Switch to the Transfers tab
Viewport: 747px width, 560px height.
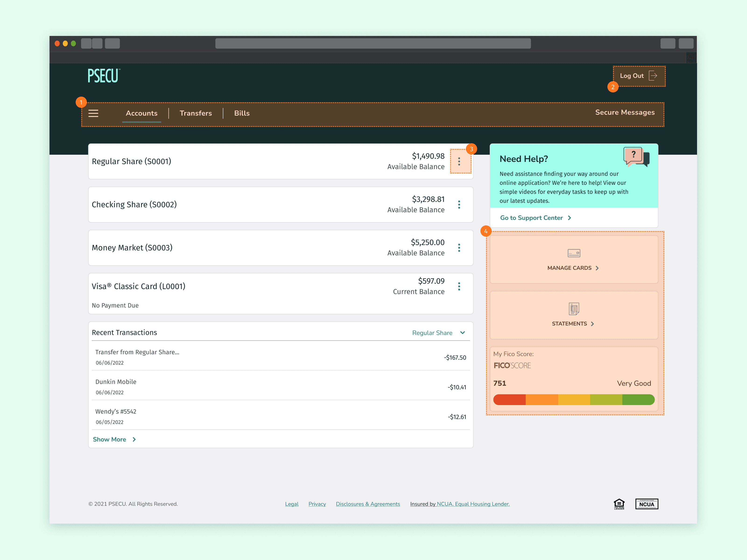click(x=196, y=113)
